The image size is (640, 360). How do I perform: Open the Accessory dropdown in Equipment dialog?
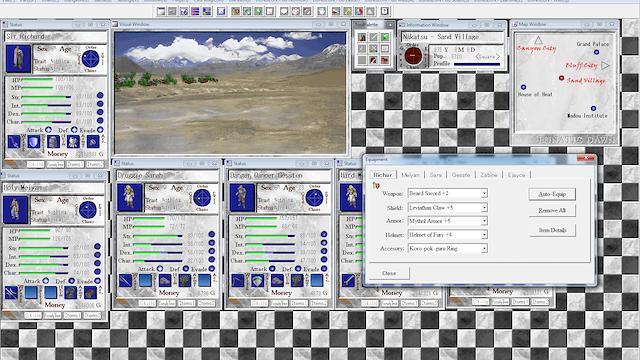(x=484, y=249)
